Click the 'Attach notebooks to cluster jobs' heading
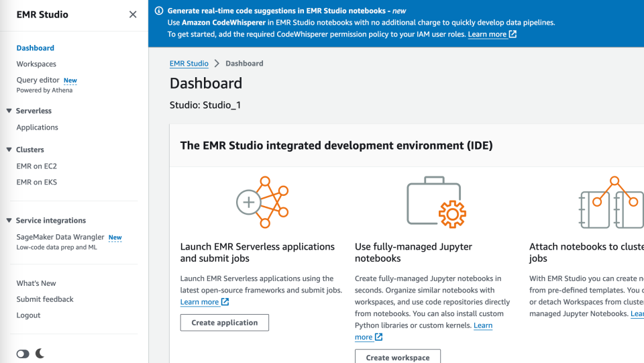644x363 pixels. [586, 252]
